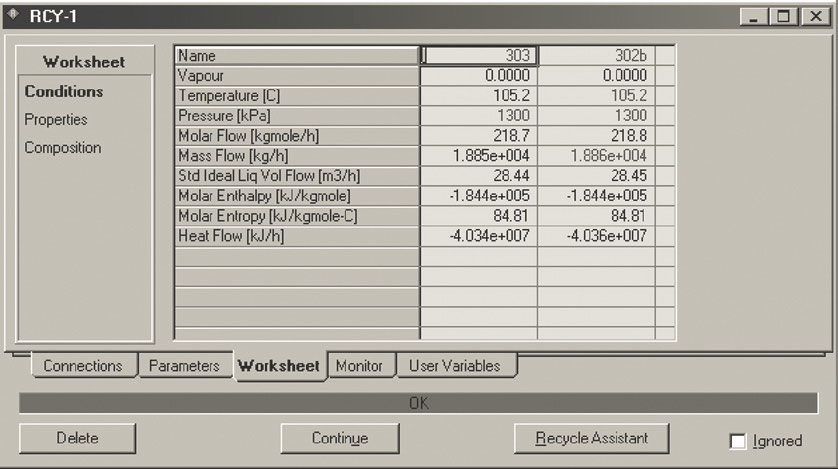Go to the User Variables tab
838x469 pixels.
454,366
